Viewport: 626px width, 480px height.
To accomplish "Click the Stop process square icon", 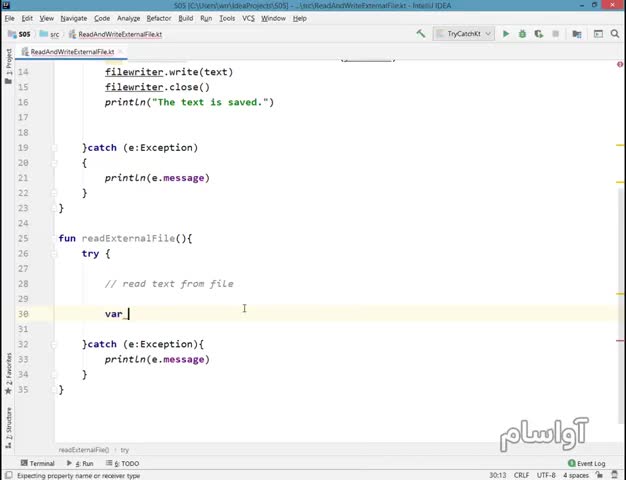I will 555,34.
